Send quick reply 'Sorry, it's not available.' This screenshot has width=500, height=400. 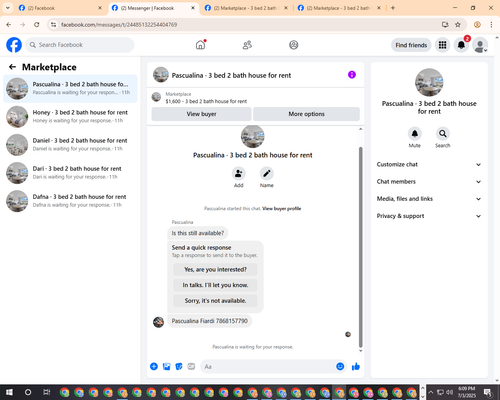215,301
